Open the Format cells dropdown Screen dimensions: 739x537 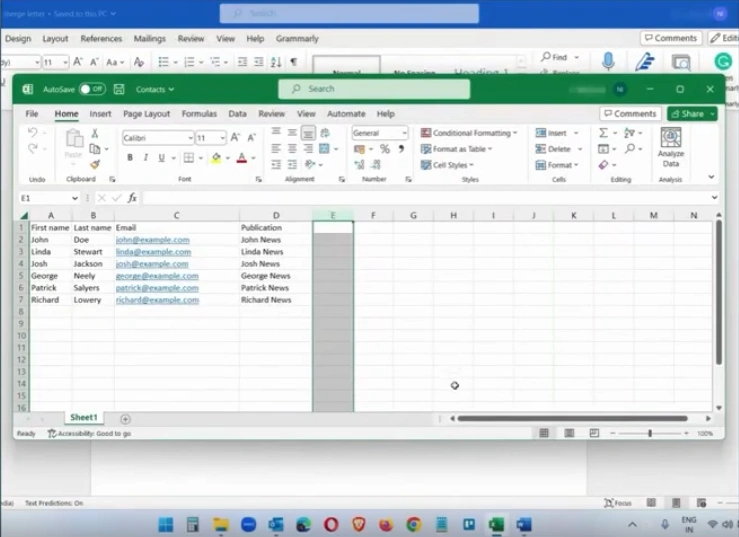[x=557, y=165]
